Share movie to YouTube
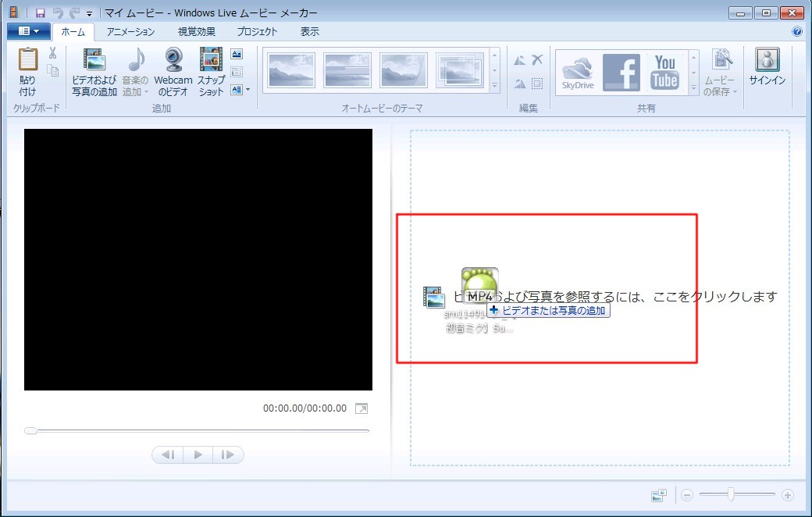 [x=664, y=72]
